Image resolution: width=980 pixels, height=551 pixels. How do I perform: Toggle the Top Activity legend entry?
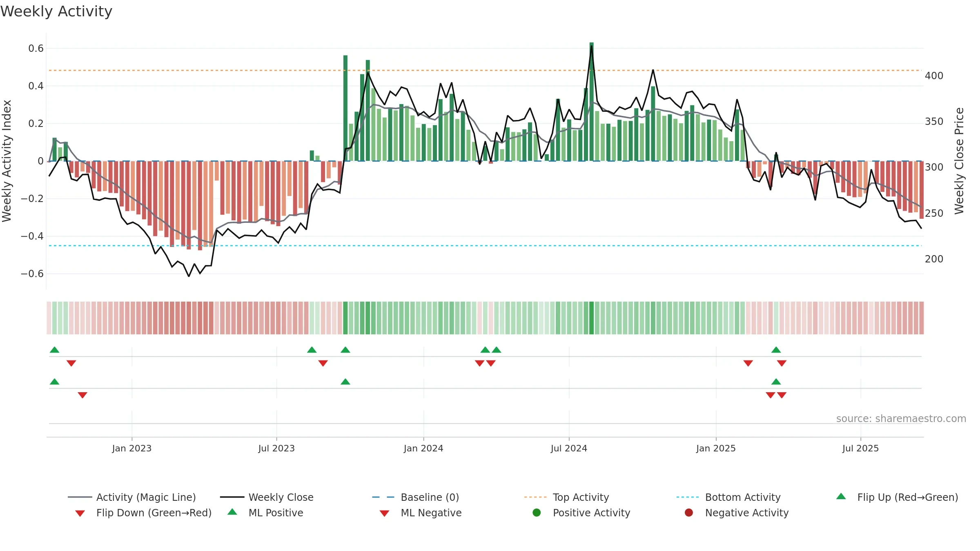[x=567, y=497]
